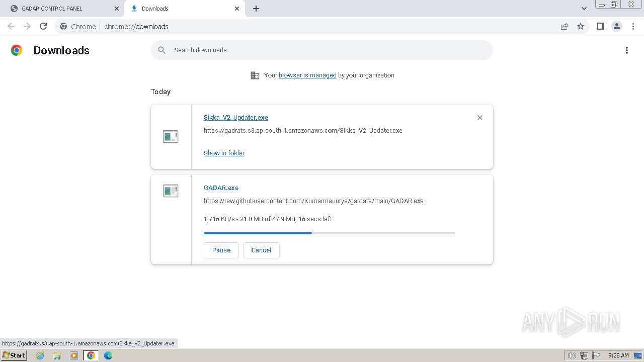
Task: Click the Chrome taskbar icon
Action: pyautogui.click(x=91, y=355)
